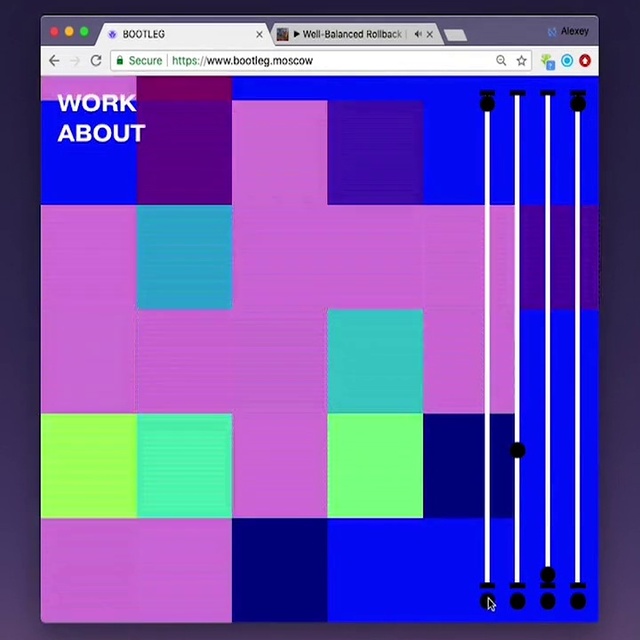Bookmark the page with the star icon
Screen dimensions: 640x640
(522, 61)
